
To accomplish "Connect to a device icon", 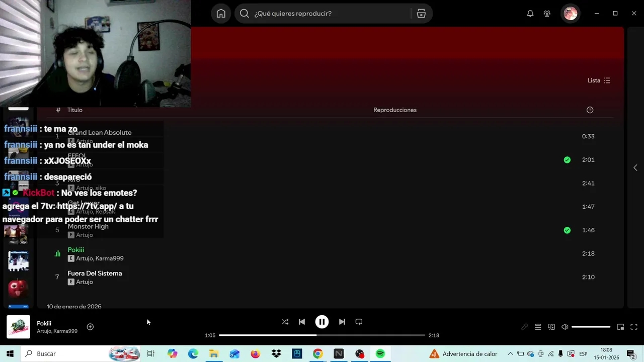I will (x=551, y=327).
